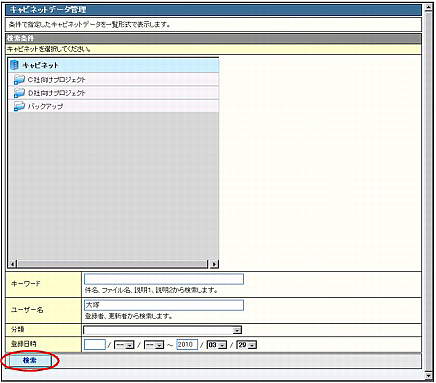436x383 pixels.
Task: Click the 登録日時 label
Action: [x=23, y=344]
